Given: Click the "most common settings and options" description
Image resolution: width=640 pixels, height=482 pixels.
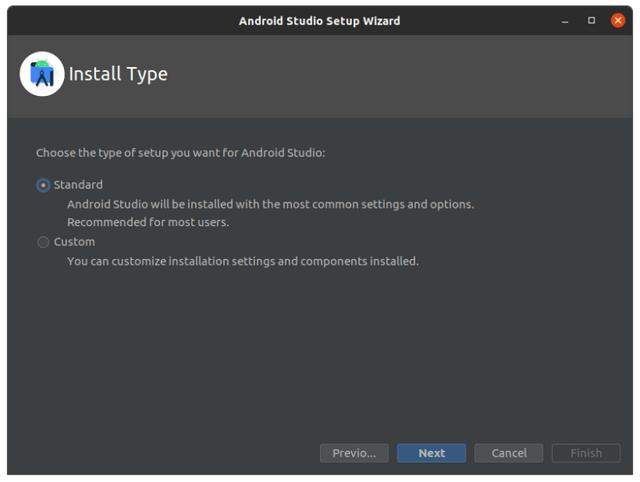Looking at the screenshot, I should [271, 204].
